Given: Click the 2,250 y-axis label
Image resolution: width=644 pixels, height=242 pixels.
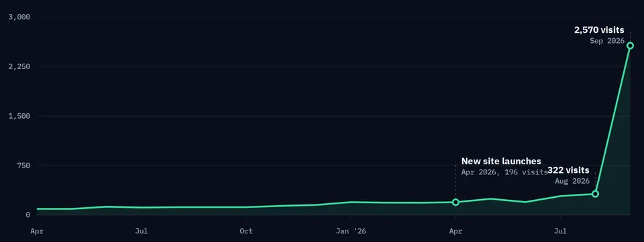Looking at the screenshot, I should [x=19, y=67].
